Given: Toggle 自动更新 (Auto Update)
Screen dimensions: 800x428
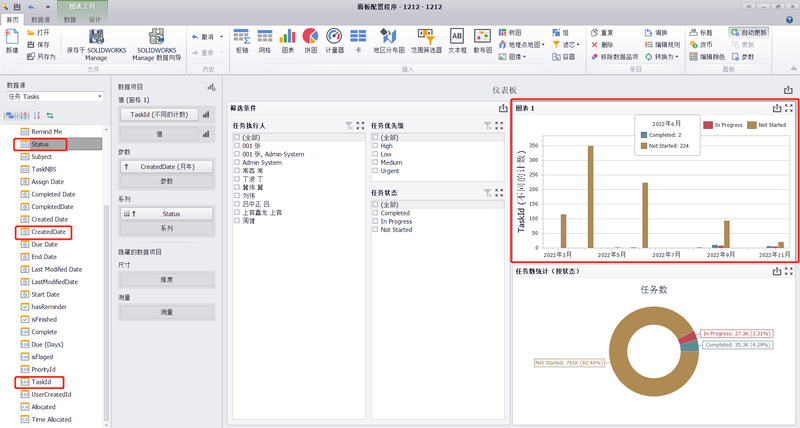Looking at the screenshot, I should click(749, 33).
